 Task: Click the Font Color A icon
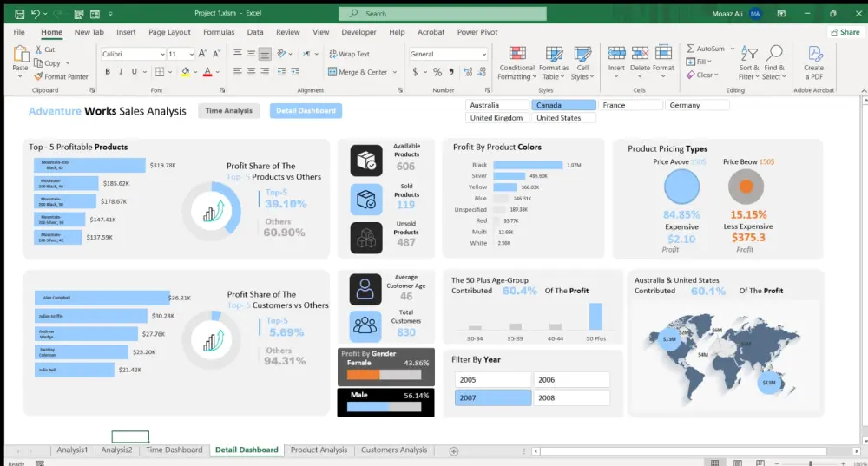(207, 72)
